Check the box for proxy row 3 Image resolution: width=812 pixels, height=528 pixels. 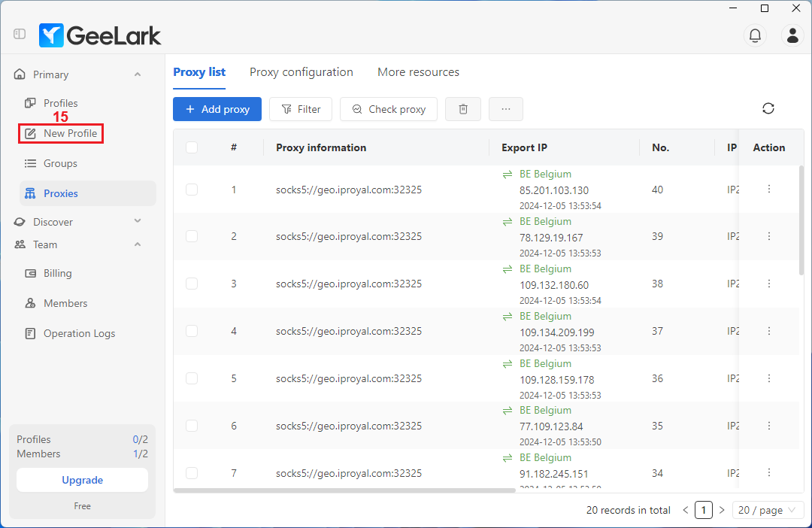[x=192, y=284]
